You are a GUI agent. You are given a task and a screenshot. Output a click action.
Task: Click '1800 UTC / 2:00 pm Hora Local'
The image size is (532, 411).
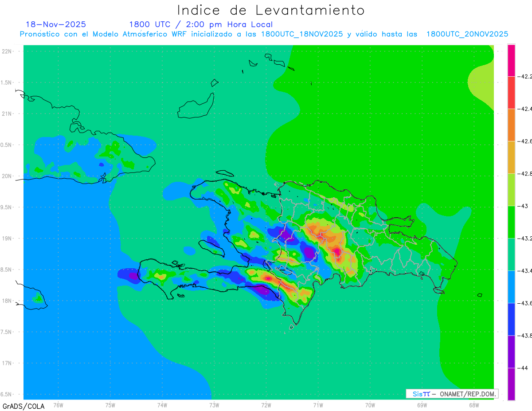tap(201, 24)
